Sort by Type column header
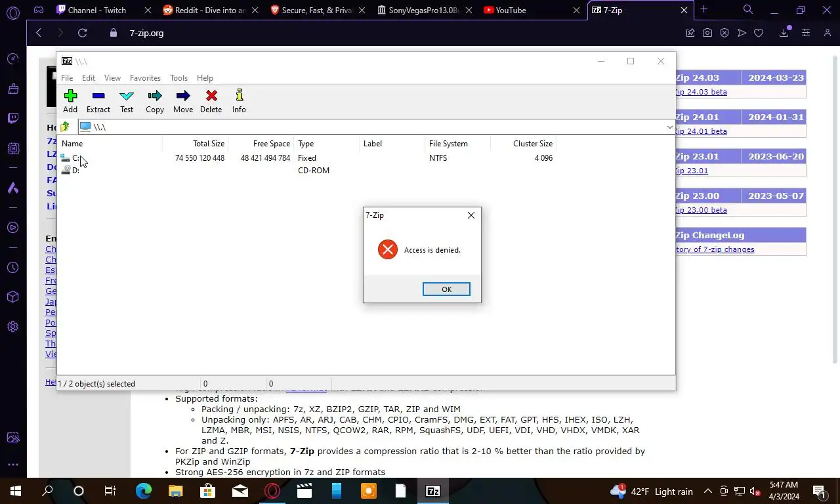 click(326, 144)
